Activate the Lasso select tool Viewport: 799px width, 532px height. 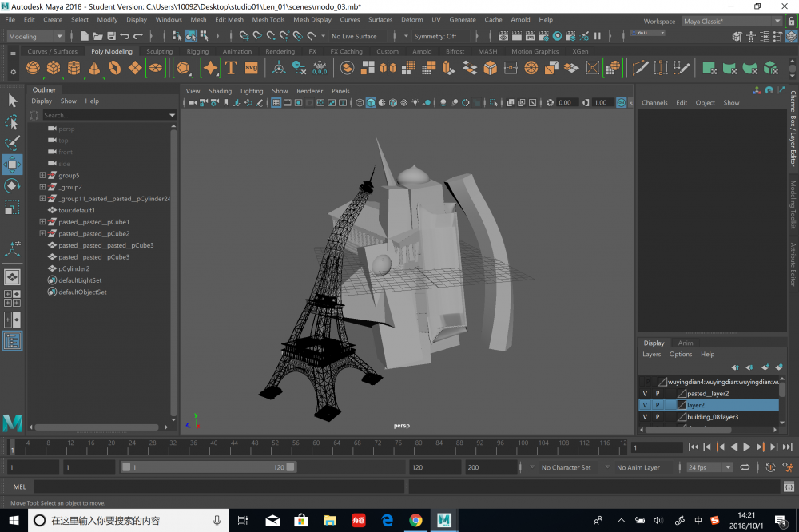(x=12, y=122)
